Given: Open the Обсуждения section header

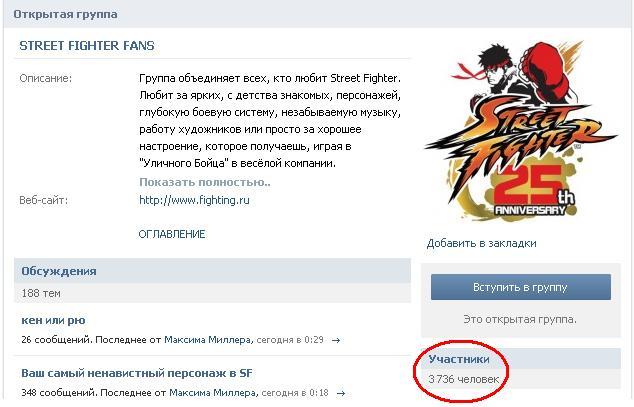Looking at the screenshot, I should click(x=59, y=271).
